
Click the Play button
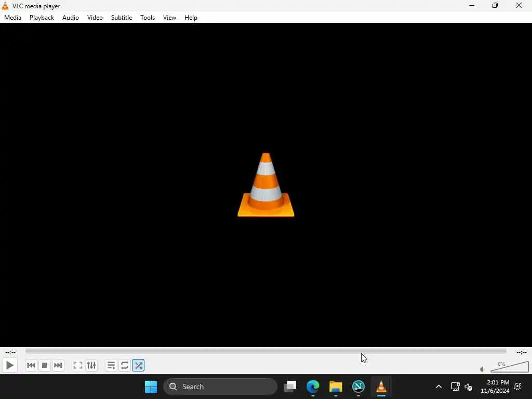[x=9, y=365]
